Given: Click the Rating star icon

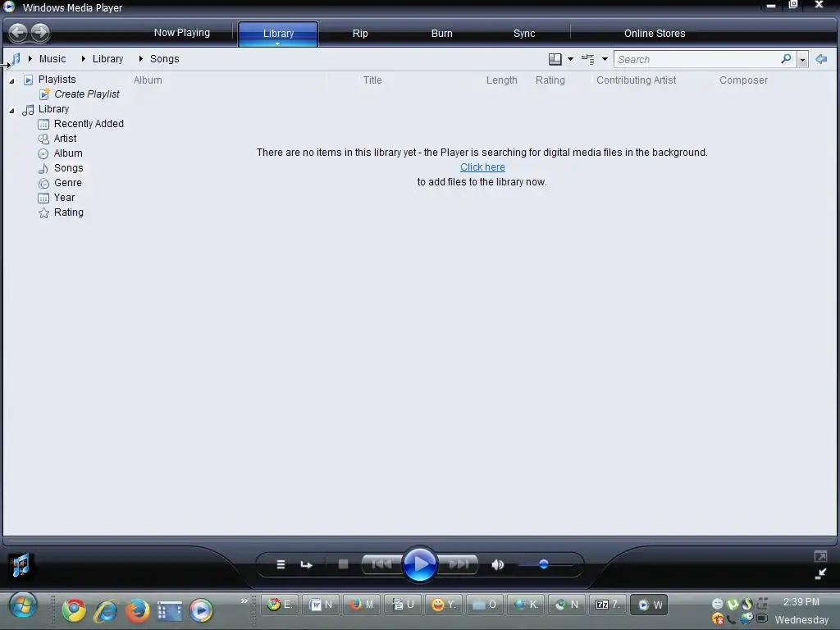Looking at the screenshot, I should 43,212.
